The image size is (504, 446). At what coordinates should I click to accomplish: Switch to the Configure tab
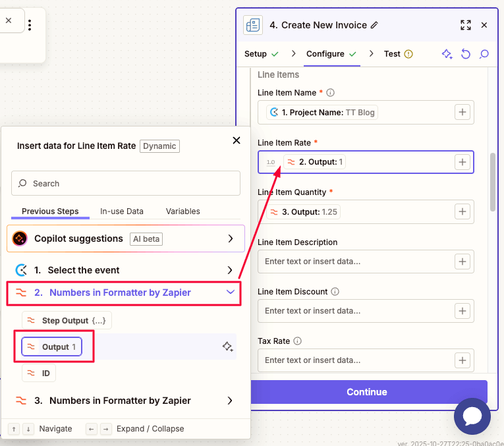pos(331,53)
